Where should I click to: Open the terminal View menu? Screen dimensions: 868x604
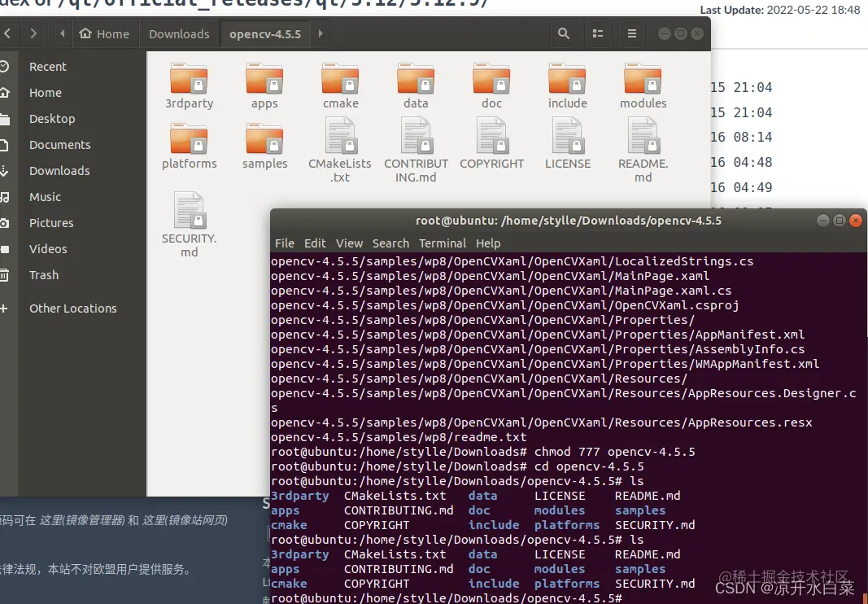[349, 243]
